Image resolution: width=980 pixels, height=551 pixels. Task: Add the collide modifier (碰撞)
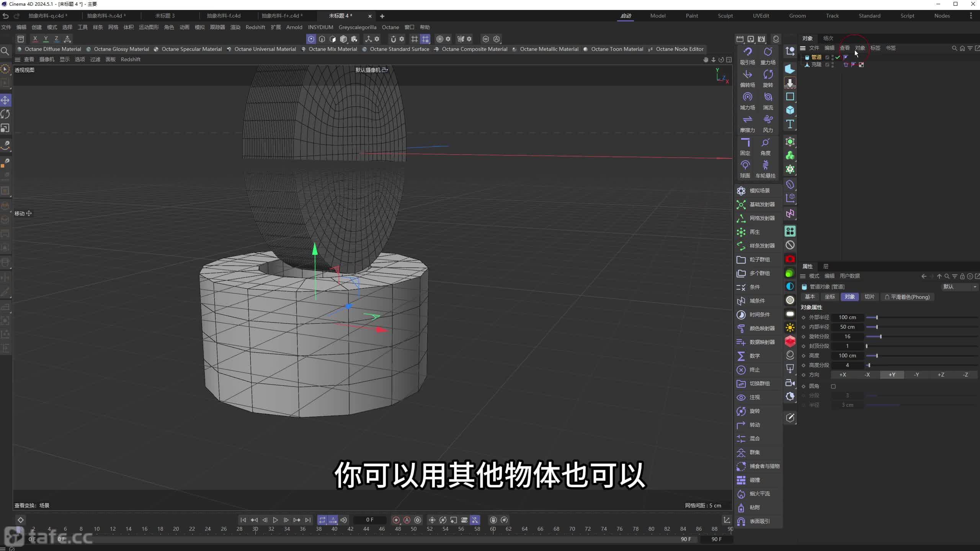click(x=758, y=480)
